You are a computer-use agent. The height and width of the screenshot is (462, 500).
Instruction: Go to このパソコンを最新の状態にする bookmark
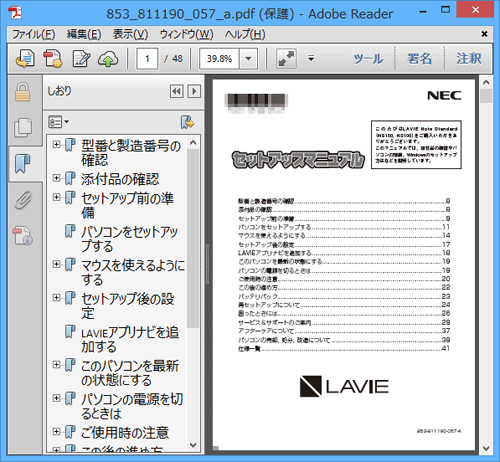(130, 373)
